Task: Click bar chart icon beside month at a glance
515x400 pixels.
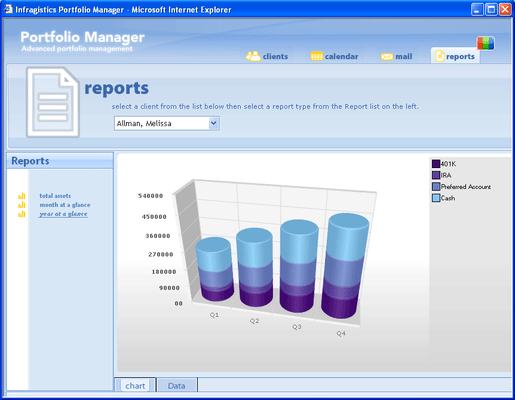Action: pos(22,205)
